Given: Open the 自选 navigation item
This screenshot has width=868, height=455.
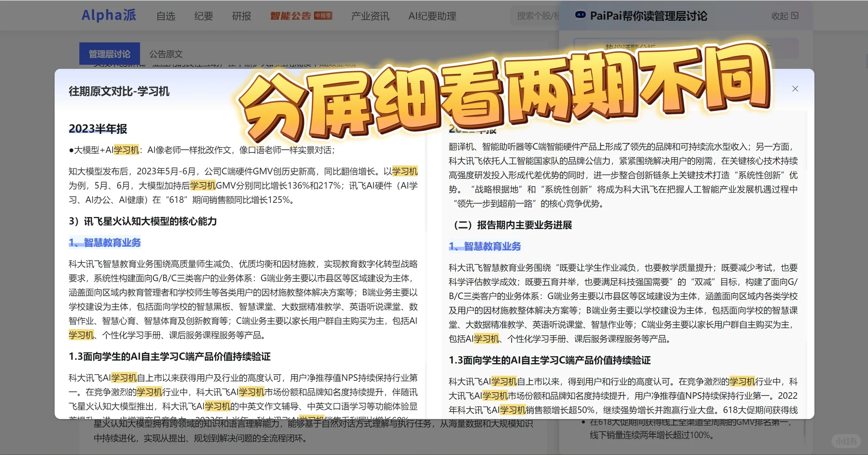Looking at the screenshot, I should click(x=166, y=16).
